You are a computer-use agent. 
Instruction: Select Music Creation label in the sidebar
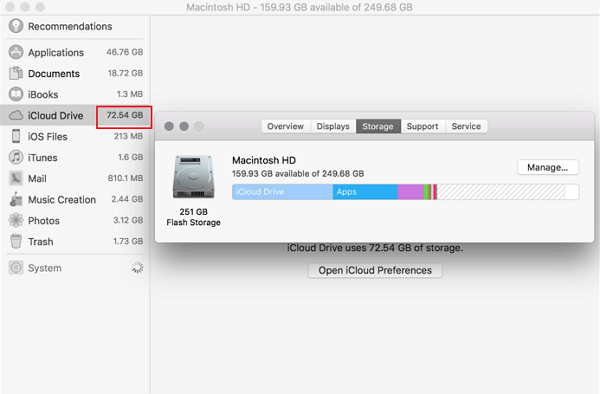[x=62, y=200]
